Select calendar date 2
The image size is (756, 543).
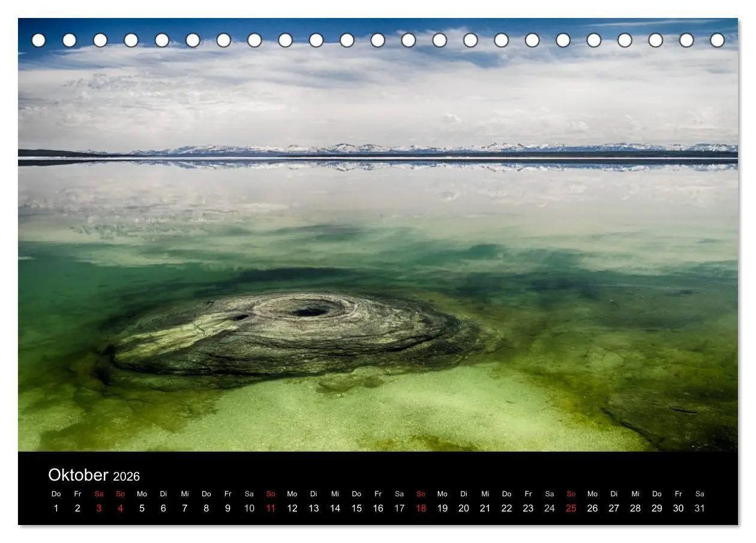click(77, 508)
